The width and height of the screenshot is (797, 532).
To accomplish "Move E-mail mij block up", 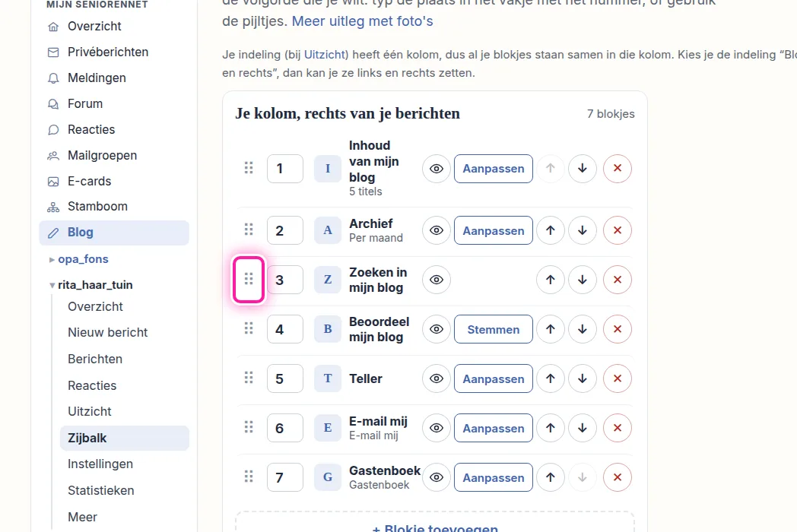I will point(551,428).
